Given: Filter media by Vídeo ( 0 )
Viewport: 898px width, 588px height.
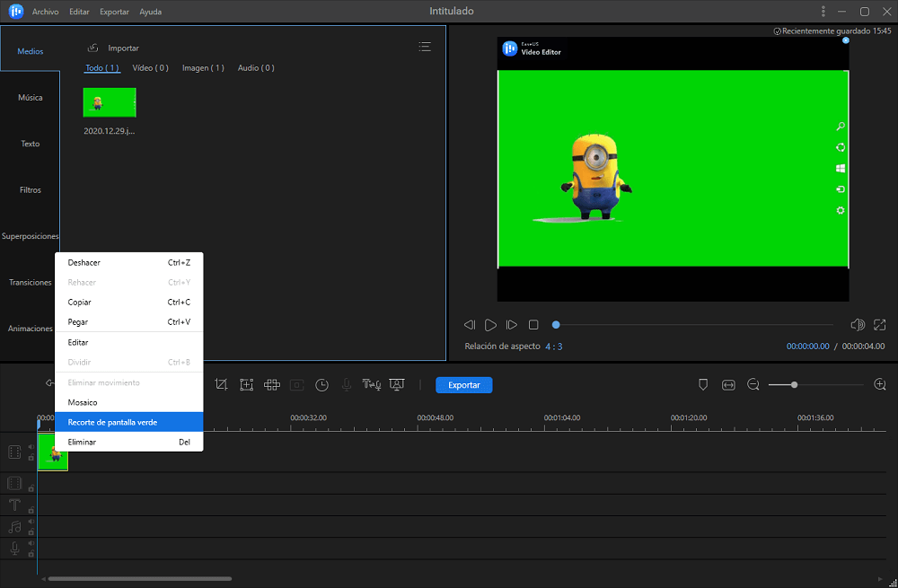Looking at the screenshot, I should click(150, 67).
